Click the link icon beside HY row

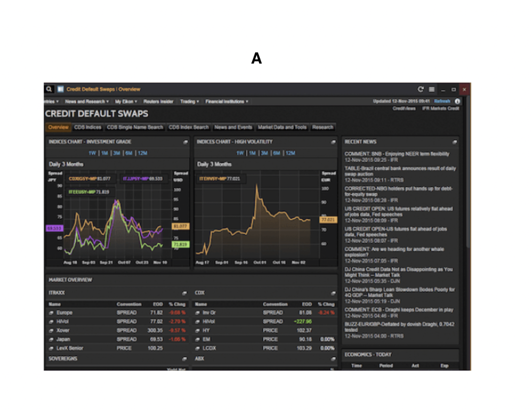pyautogui.click(x=198, y=330)
